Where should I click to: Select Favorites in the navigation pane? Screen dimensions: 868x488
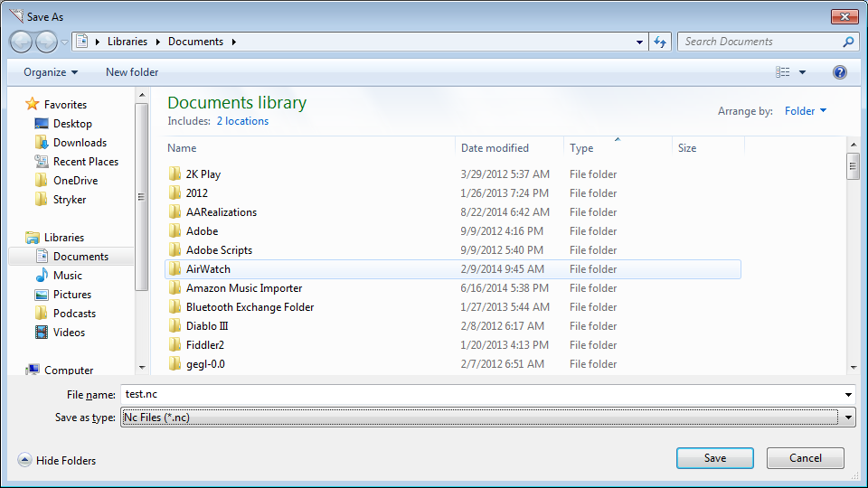tap(65, 105)
